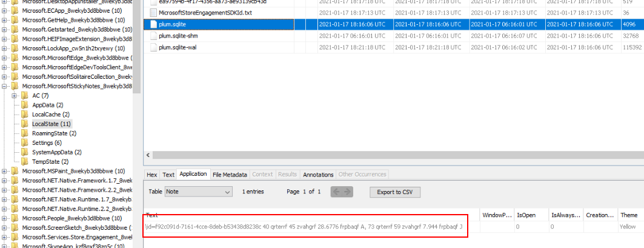Click the Microsoft.GetHelp folder icon
This screenshot has height=248, width=644.
coord(15,20)
